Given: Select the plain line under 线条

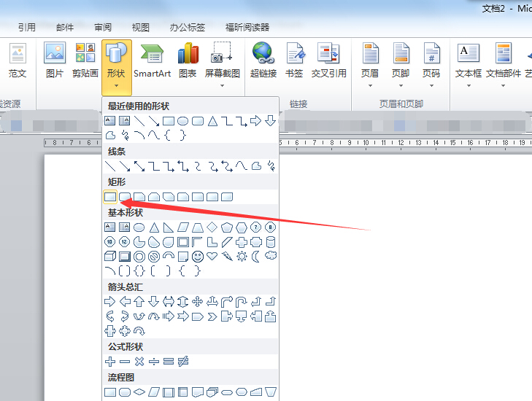Looking at the screenshot, I should coord(110,166).
